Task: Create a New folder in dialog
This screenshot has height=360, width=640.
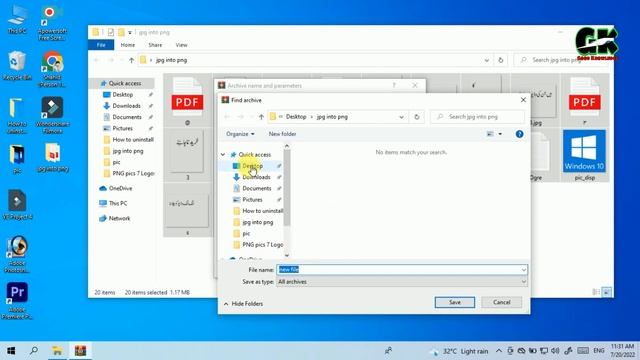Action: click(282, 134)
